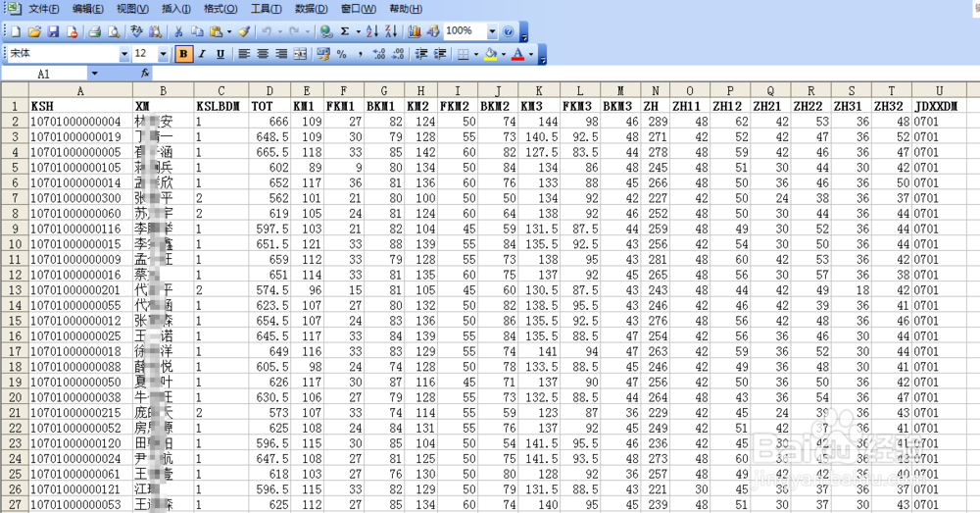Open the 编辑(E) menu
Image resolution: width=980 pixels, height=513 pixels.
(88, 9)
